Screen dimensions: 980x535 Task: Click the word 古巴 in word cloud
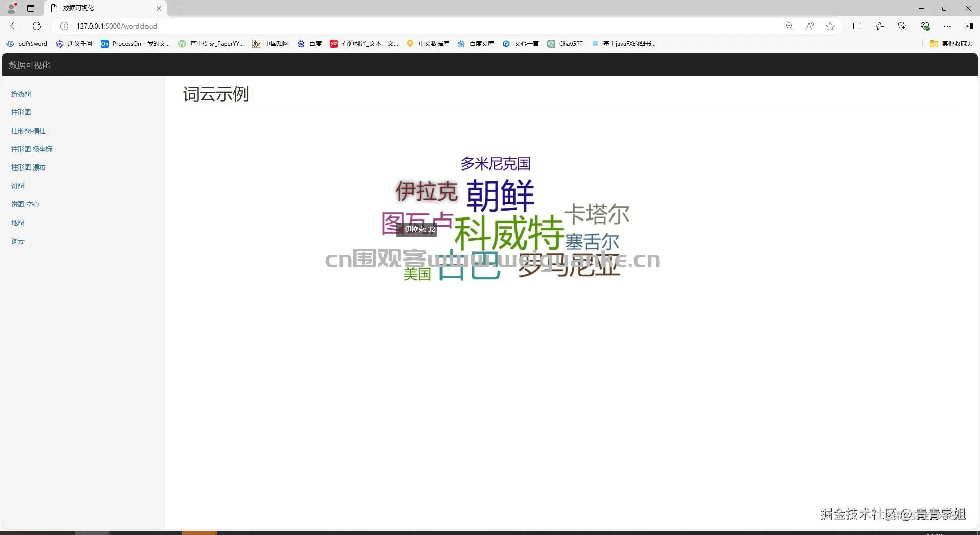pos(470,265)
